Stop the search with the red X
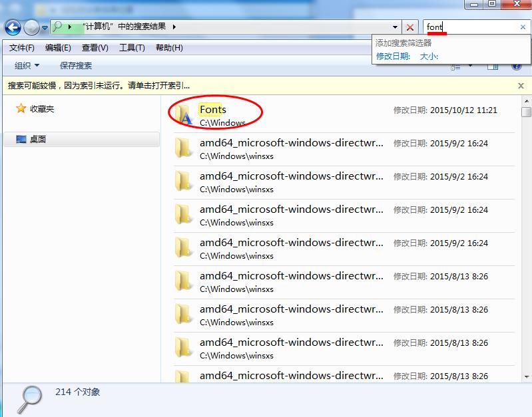 [x=410, y=27]
